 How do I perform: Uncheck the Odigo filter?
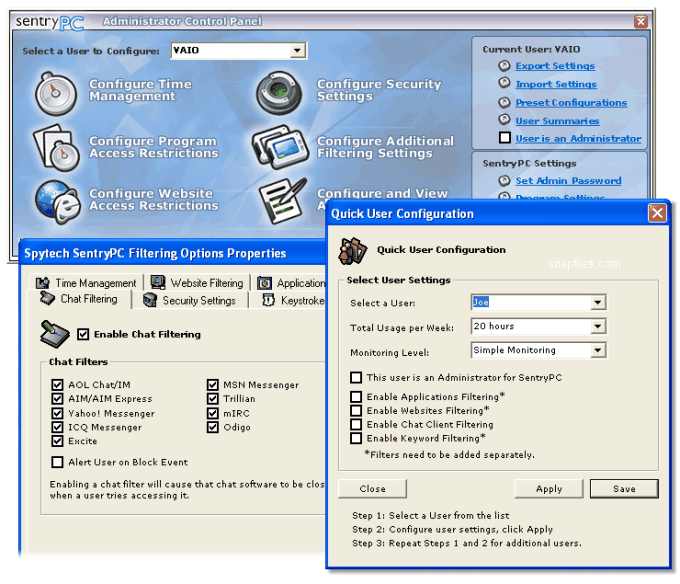212,427
